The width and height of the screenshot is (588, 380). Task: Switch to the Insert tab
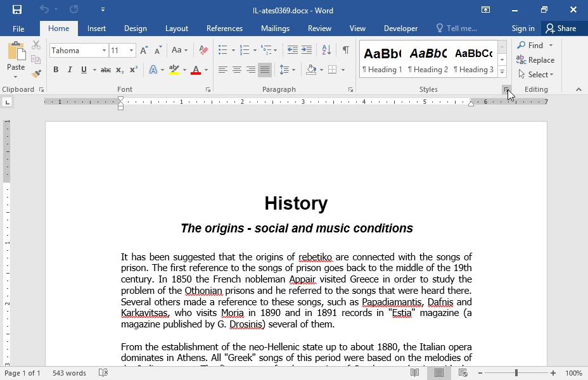(x=96, y=28)
